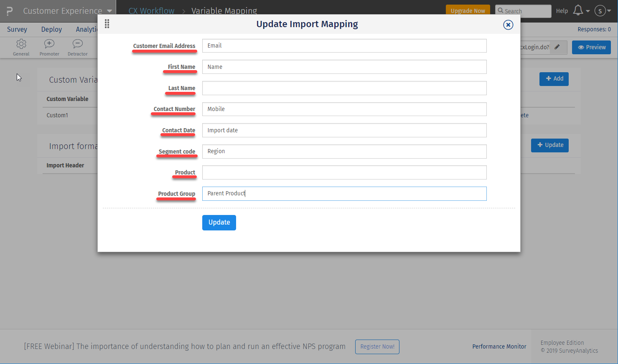Switch to the Survey tab

click(17, 29)
